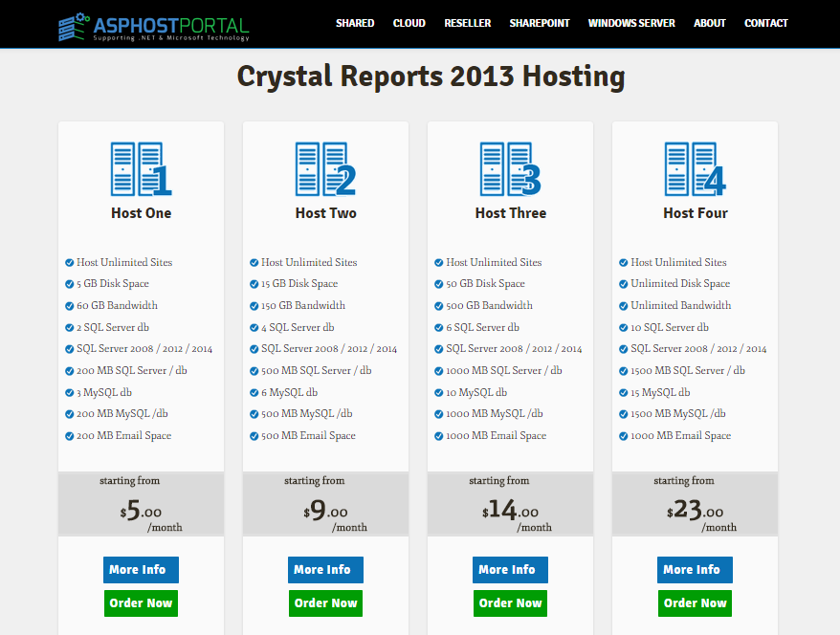This screenshot has width=840, height=635.
Task: Open the Reseller menu item
Action: (468, 23)
